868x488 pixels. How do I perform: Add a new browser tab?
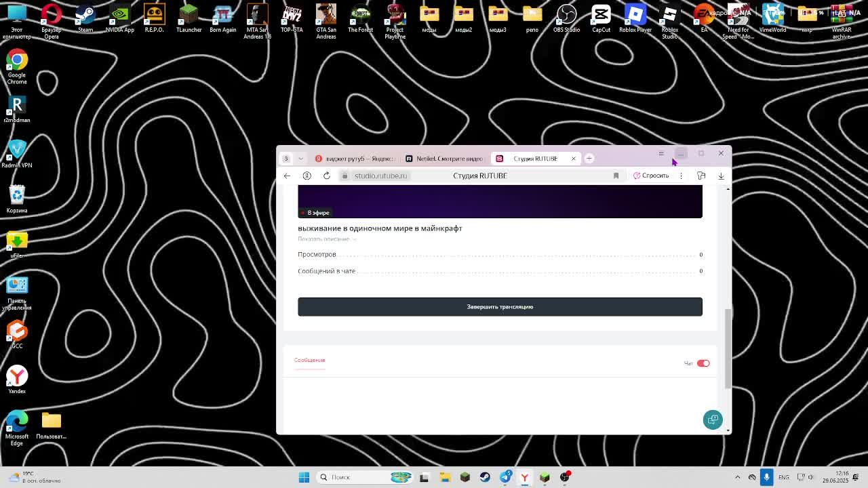pyautogui.click(x=589, y=159)
